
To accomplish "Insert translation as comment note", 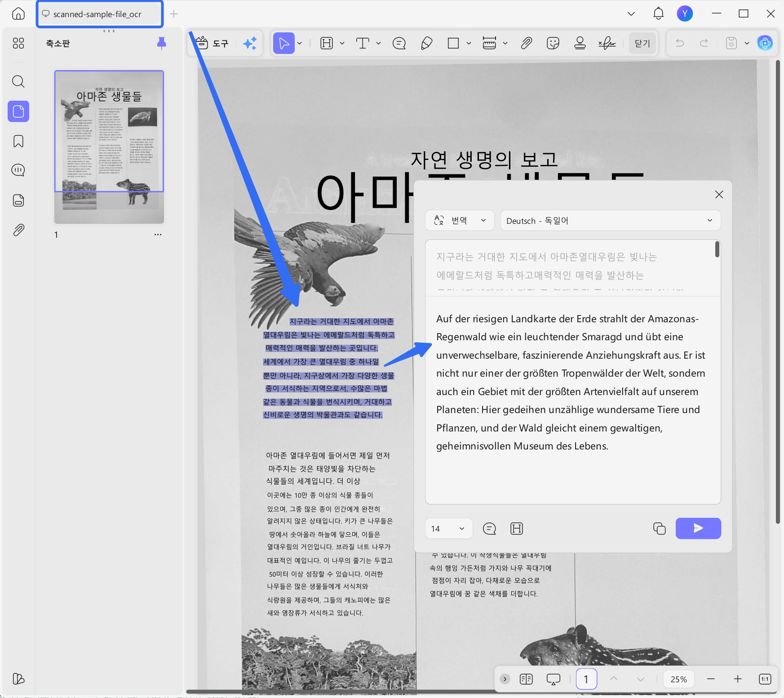I will tap(489, 529).
